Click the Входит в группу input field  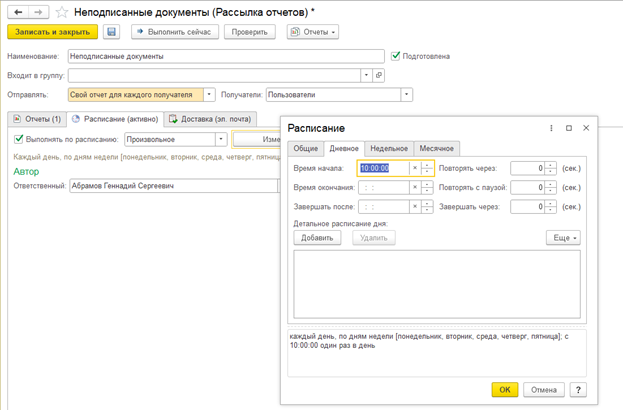pos(214,75)
